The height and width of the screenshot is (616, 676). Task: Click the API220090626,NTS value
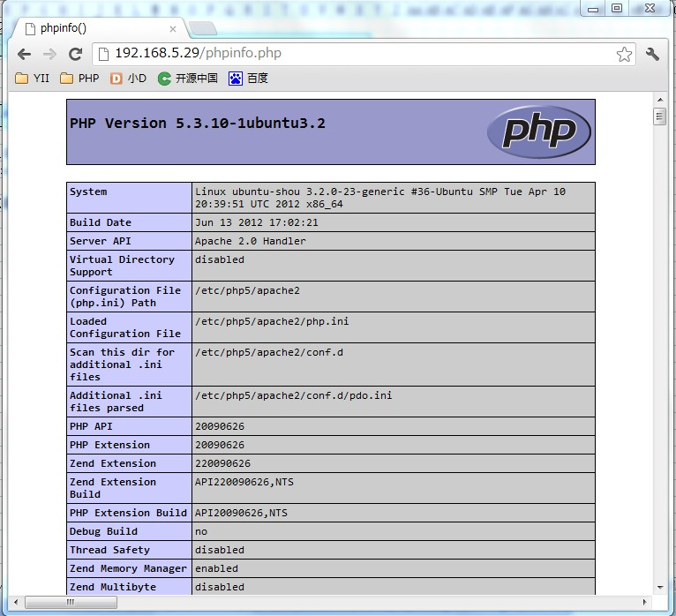[x=244, y=482]
